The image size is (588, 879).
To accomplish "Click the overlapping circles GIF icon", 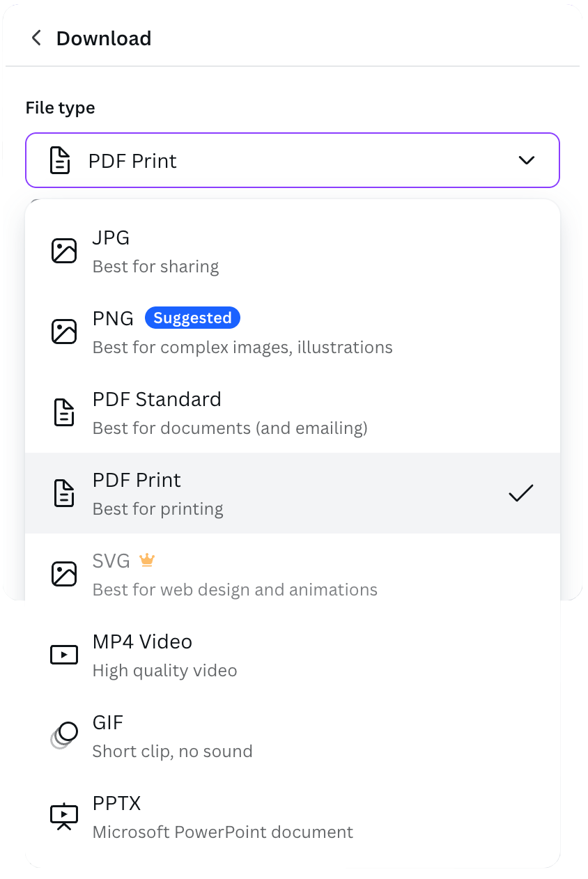I will pos(64,735).
